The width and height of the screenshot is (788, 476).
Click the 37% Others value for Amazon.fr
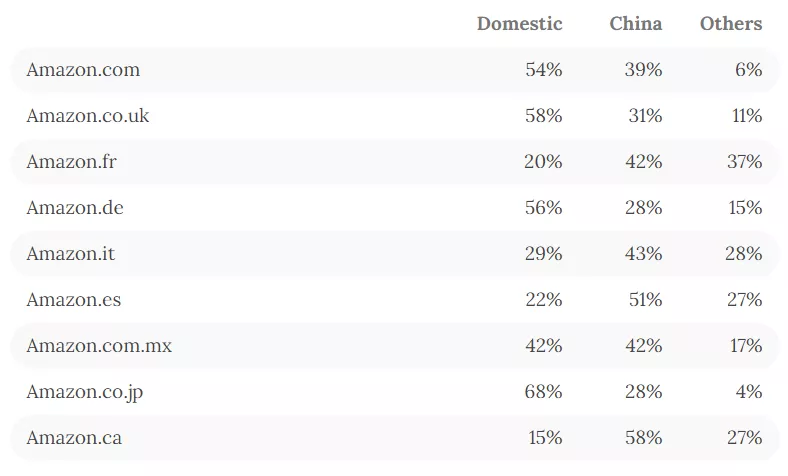pos(744,162)
